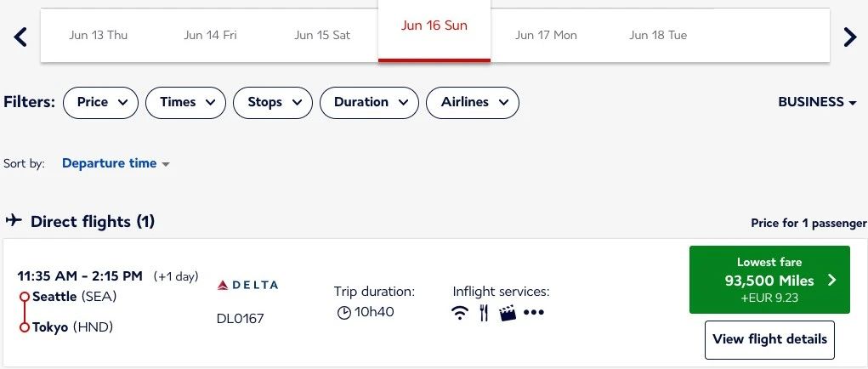The image size is (868, 369).
Task: Click the inflight entertainment clapperboard icon
Action: click(x=508, y=313)
